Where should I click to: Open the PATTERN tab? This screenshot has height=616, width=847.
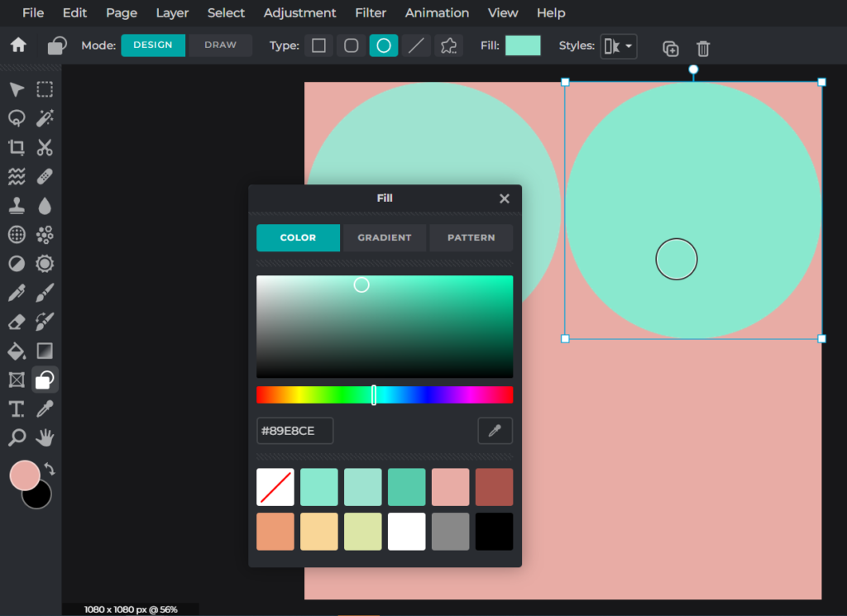coord(471,237)
